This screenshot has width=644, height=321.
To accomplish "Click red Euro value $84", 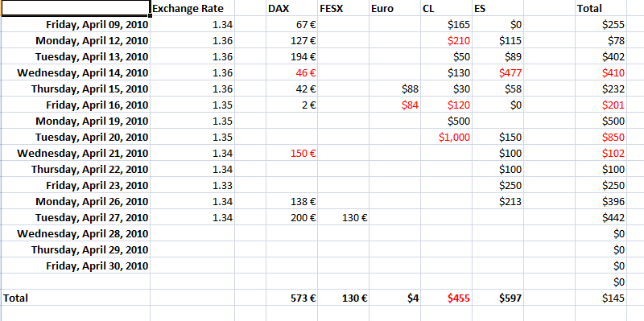I will (x=394, y=105).
